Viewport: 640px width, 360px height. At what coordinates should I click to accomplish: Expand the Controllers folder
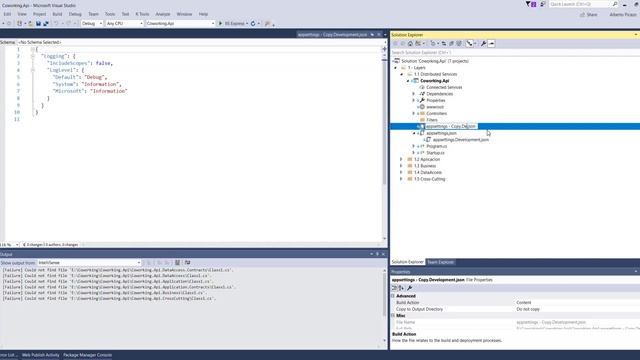point(413,113)
